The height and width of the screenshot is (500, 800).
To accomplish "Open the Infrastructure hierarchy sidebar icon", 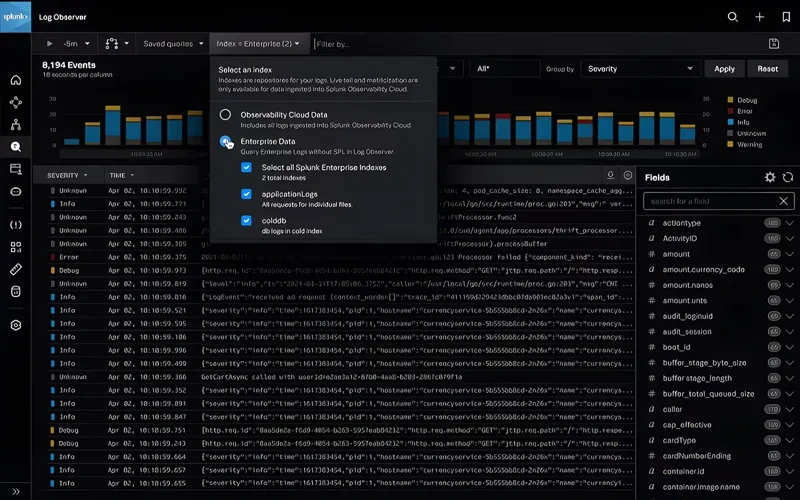I will pos(16,124).
